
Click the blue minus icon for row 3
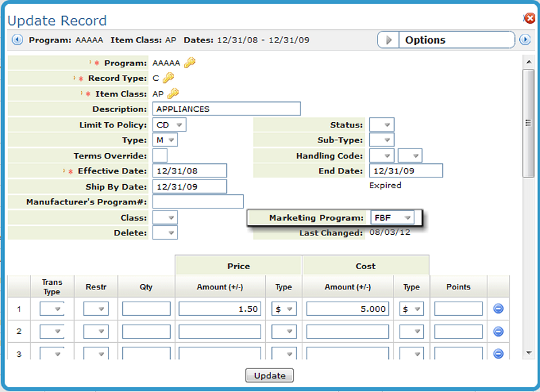[x=498, y=354]
